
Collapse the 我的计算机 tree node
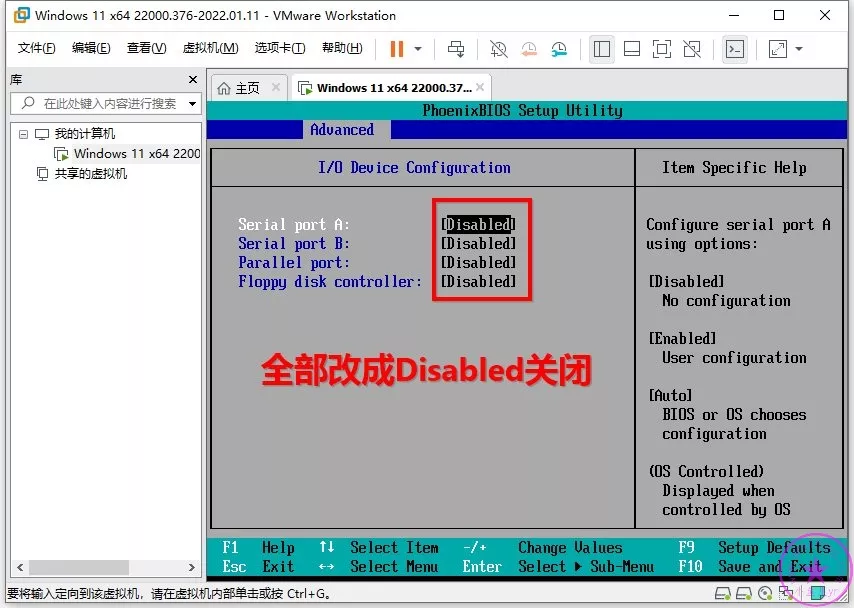coord(23,134)
